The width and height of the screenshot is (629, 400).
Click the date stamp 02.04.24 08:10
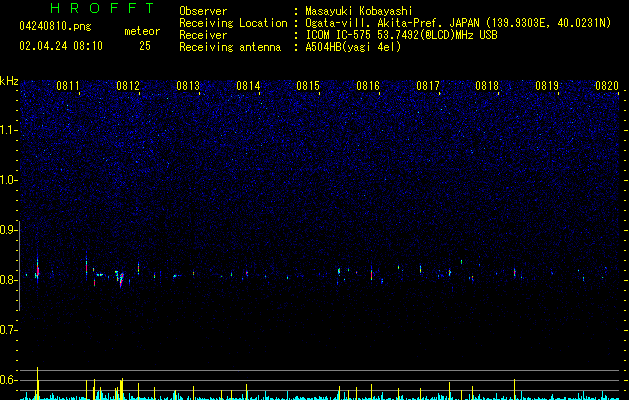tap(61, 46)
